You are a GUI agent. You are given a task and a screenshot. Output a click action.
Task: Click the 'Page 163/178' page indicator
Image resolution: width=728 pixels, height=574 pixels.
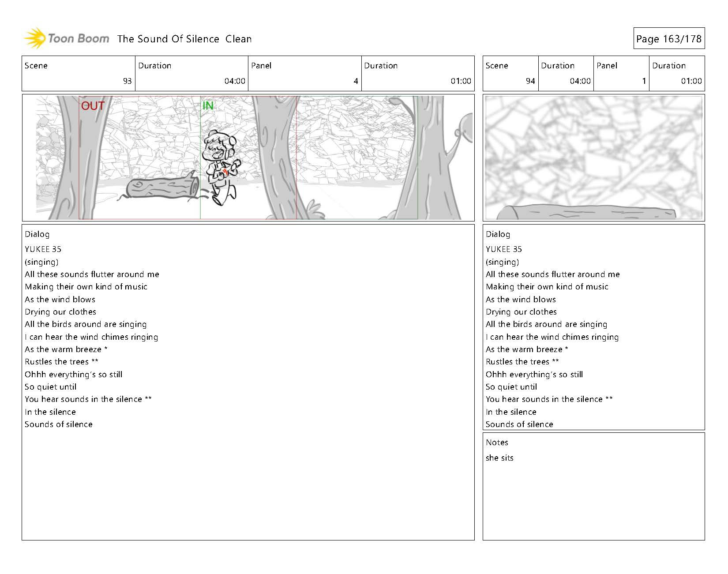[669, 39]
